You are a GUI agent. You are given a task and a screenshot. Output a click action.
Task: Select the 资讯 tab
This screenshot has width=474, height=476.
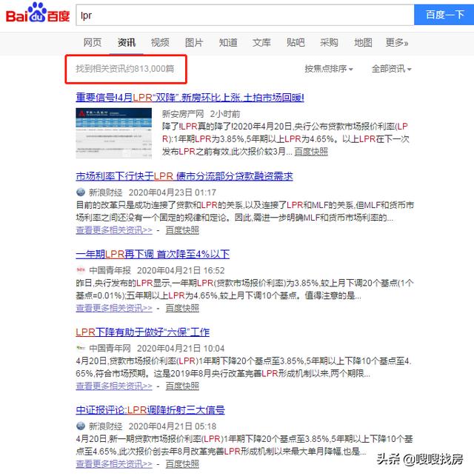[127, 42]
